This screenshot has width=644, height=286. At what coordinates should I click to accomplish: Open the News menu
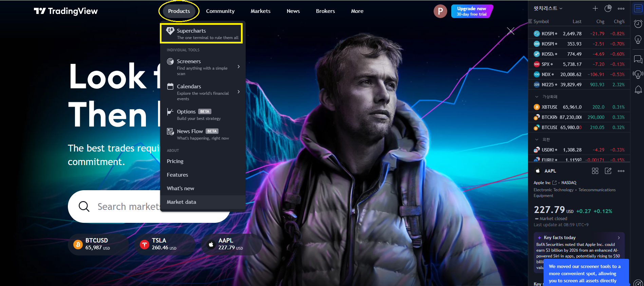coord(293,11)
